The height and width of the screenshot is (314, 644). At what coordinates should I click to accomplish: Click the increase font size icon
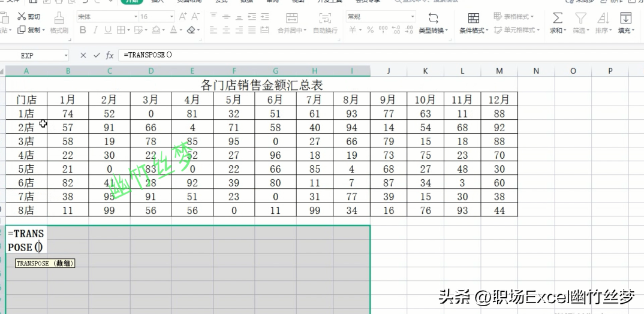coord(183,17)
